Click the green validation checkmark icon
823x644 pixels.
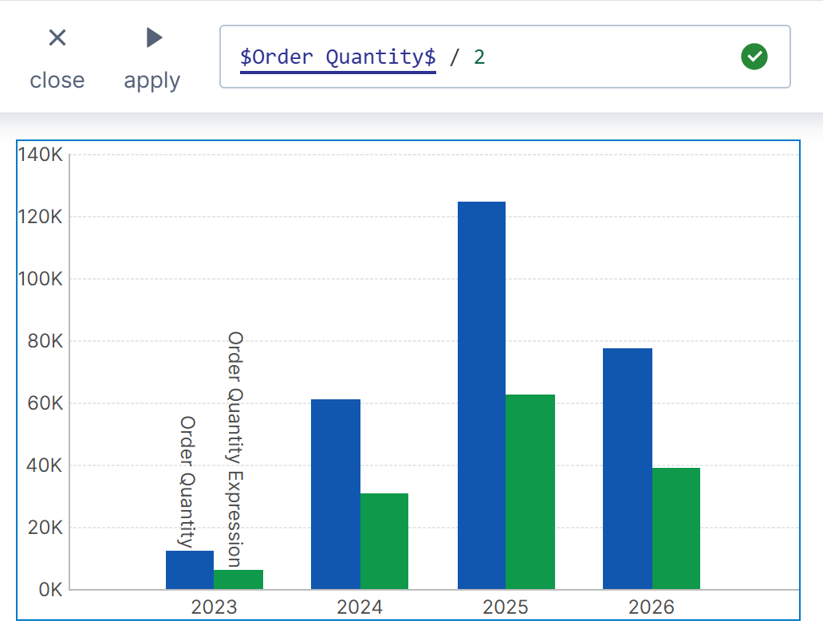point(754,57)
